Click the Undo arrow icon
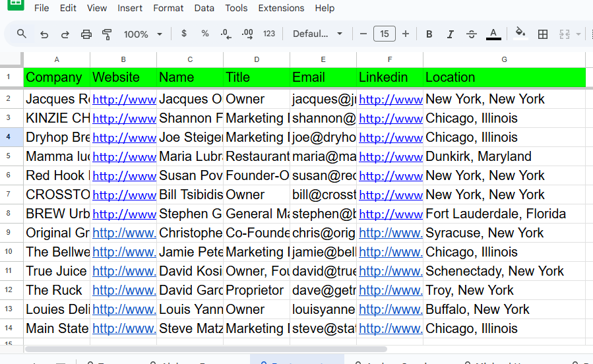This screenshot has width=593, height=364. tap(44, 34)
